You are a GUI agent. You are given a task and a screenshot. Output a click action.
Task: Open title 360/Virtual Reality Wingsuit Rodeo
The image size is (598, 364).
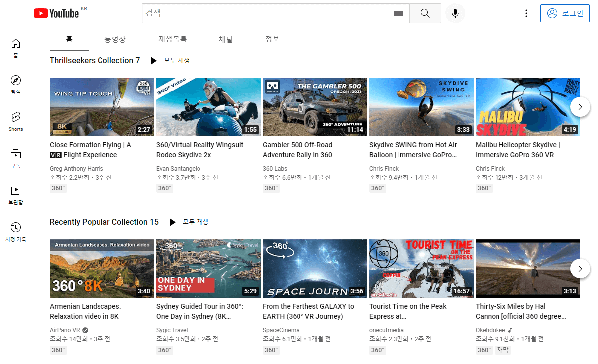click(x=200, y=150)
